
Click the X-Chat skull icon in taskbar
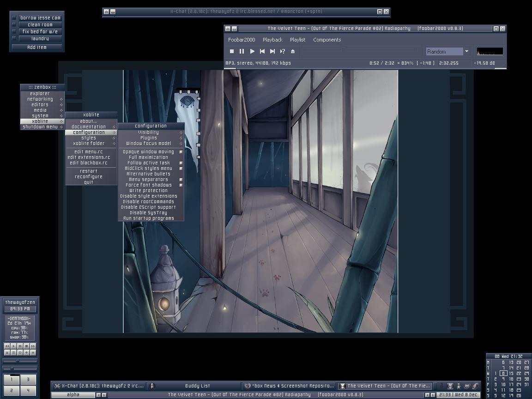click(57, 386)
